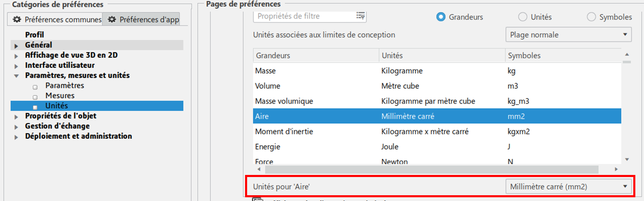Click in the Propriétés de filtre field
Screen dimensions: 644x201
tap(304, 16)
